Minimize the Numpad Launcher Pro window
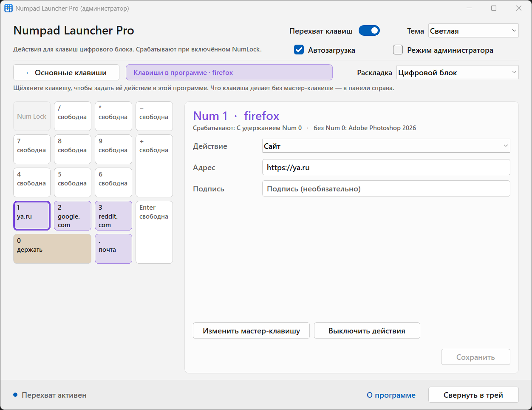This screenshot has height=410, width=532. coord(469,8)
